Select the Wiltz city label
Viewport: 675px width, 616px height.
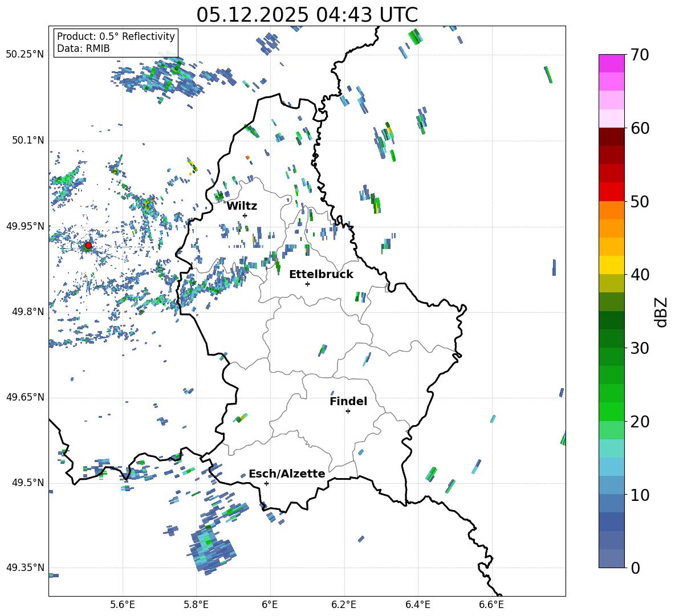click(x=242, y=206)
